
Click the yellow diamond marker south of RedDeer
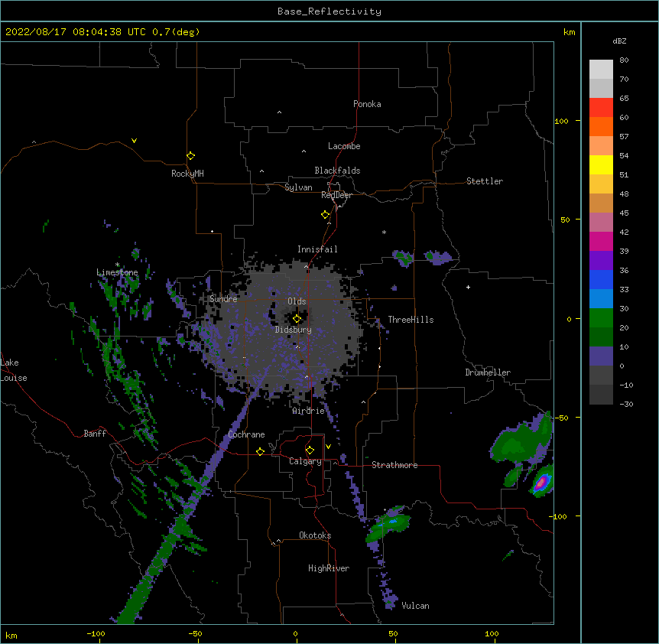tap(325, 215)
